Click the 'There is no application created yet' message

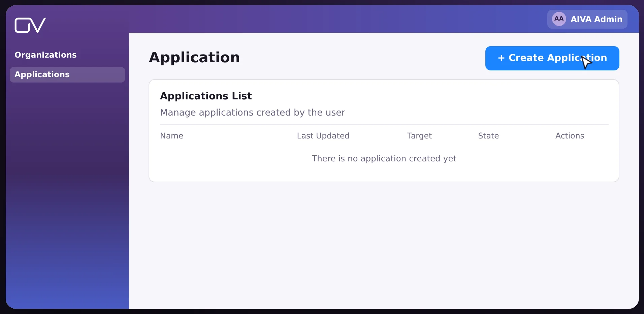click(384, 159)
